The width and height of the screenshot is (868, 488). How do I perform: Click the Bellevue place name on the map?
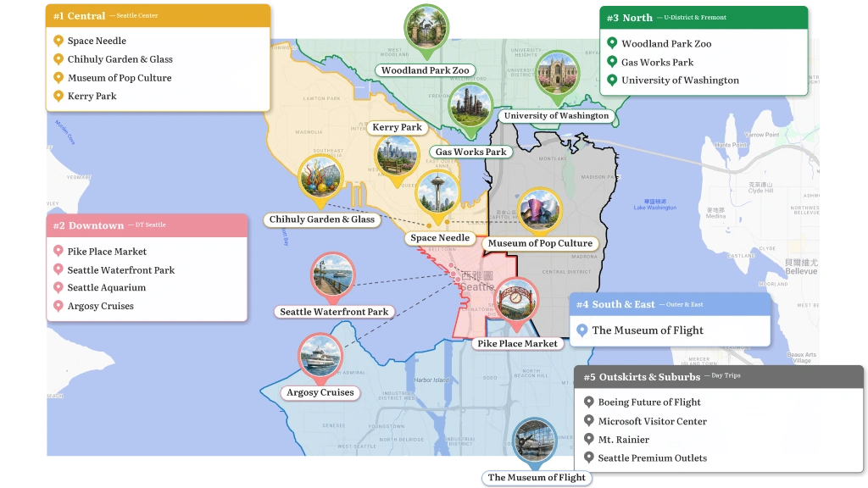(x=801, y=267)
